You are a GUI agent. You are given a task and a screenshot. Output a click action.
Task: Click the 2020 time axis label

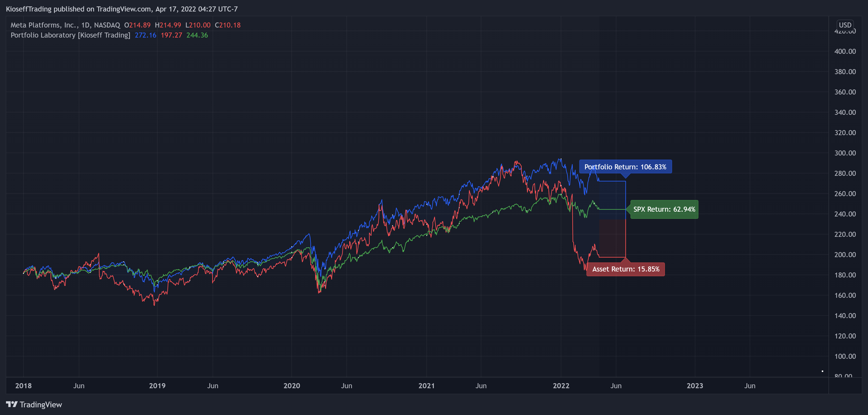tap(292, 386)
